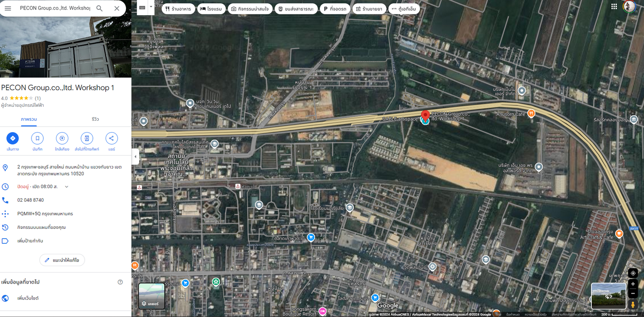The width and height of the screenshot is (644, 317).
Task: Click the โรงเรียนมาเรียลัย school marker
Action: [350, 207]
